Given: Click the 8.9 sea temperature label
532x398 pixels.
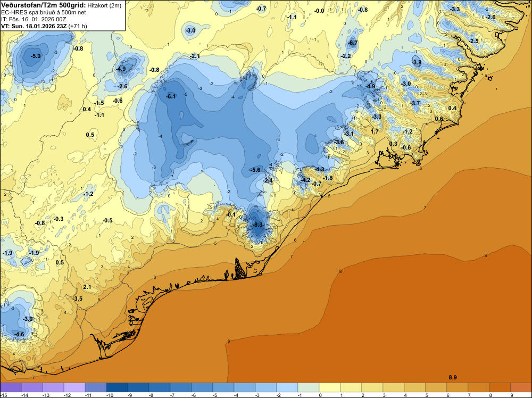Looking at the screenshot, I should [453, 377].
